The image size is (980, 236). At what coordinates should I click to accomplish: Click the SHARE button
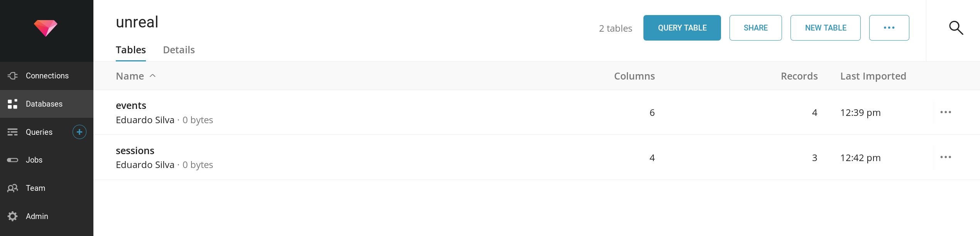[755, 28]
